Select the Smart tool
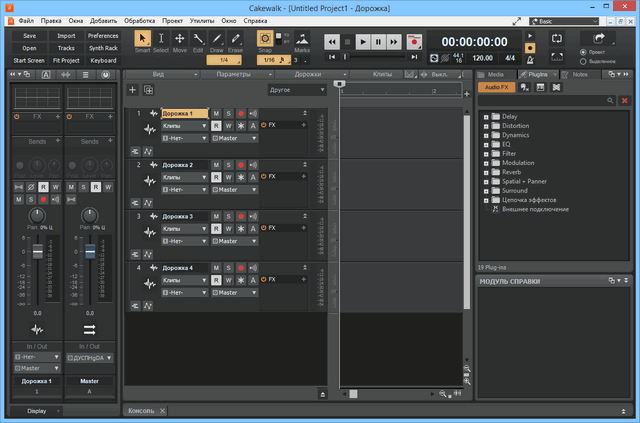This screenshot has width=640, height=423. click(x=142, y=39)
